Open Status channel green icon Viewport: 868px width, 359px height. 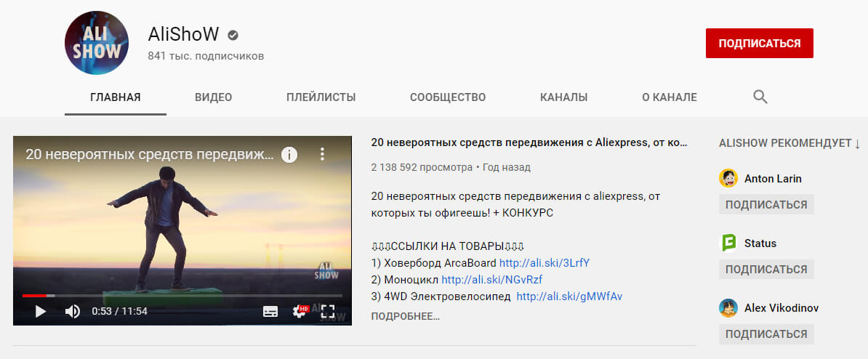(x=728, y=243)
